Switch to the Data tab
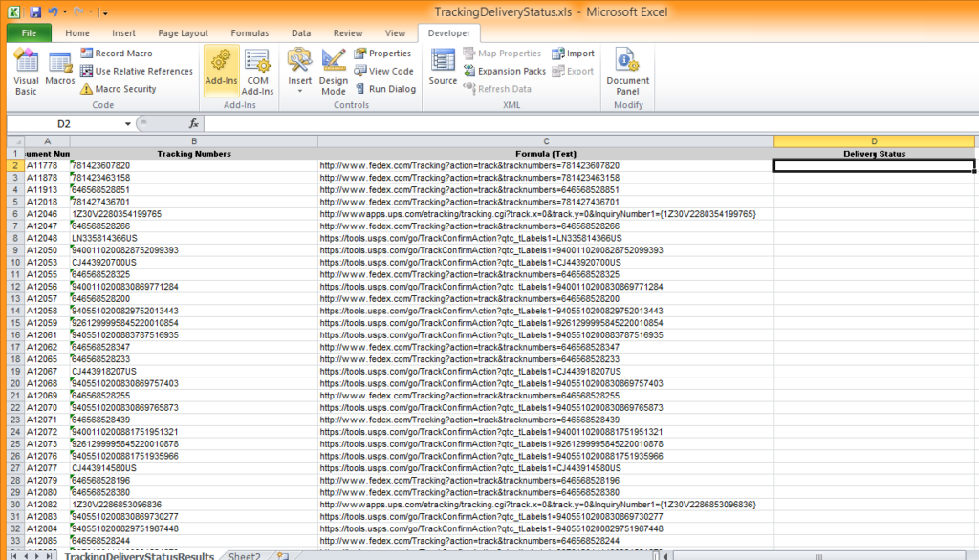The image size is (979, 560). coord(301,33)
